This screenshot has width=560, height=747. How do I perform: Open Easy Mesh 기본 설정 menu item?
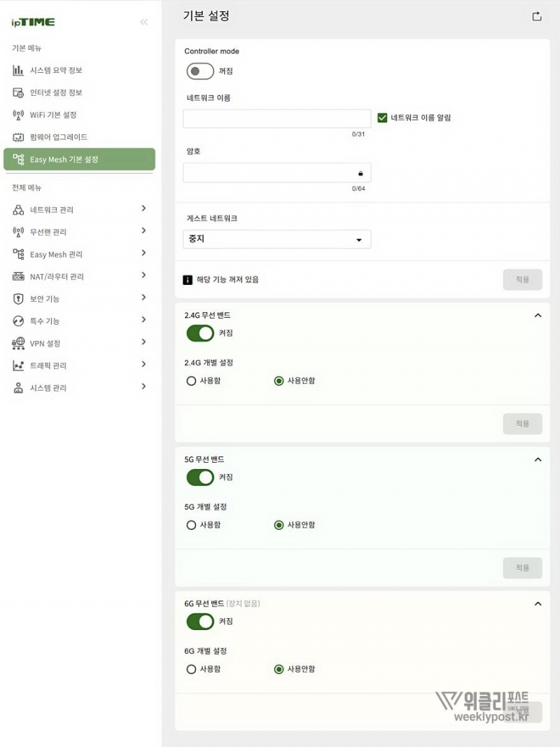(79, 159)
